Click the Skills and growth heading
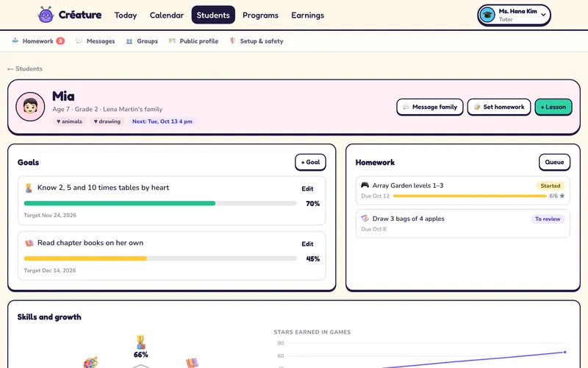Viewport: 588px width, 368px height. [x=49, y=317]
